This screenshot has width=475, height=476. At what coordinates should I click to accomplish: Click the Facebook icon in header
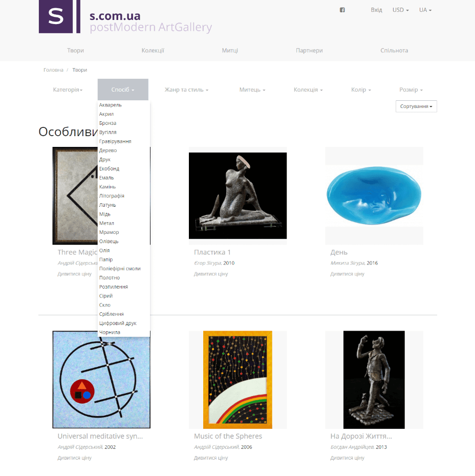coord(342,10)
